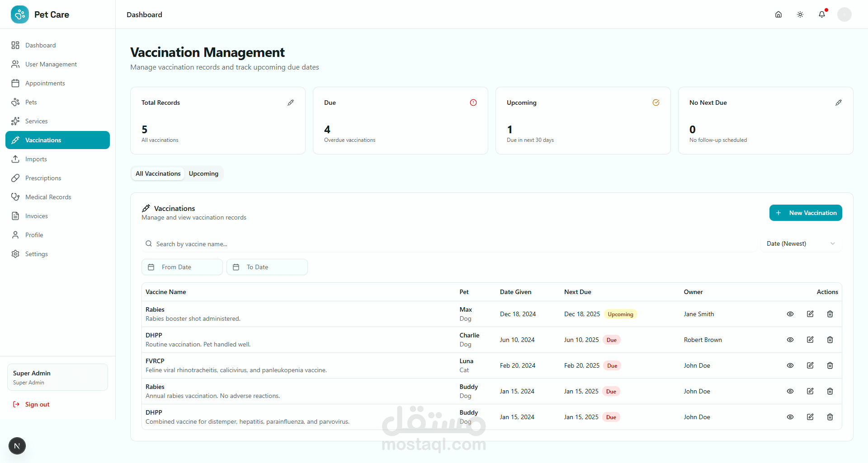
Task: Switch to the Upcoming tab
Action: 203,173
